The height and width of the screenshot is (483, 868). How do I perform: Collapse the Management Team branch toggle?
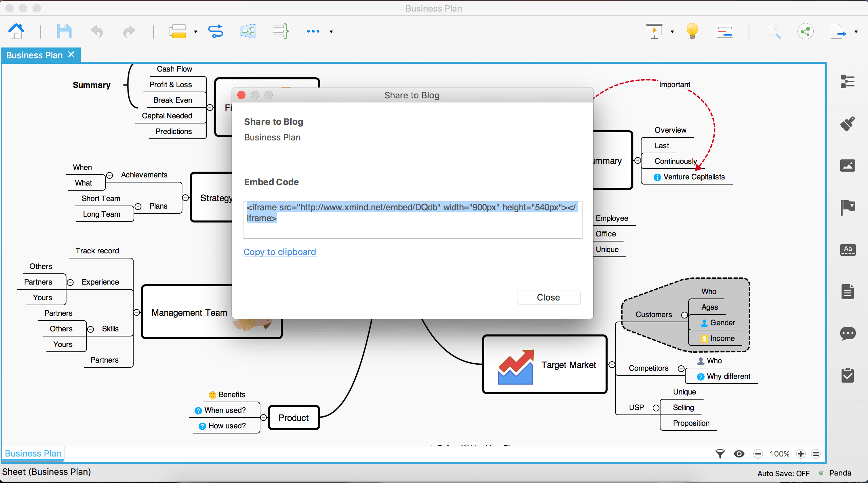pyautogui.click(x=137, y=312)
